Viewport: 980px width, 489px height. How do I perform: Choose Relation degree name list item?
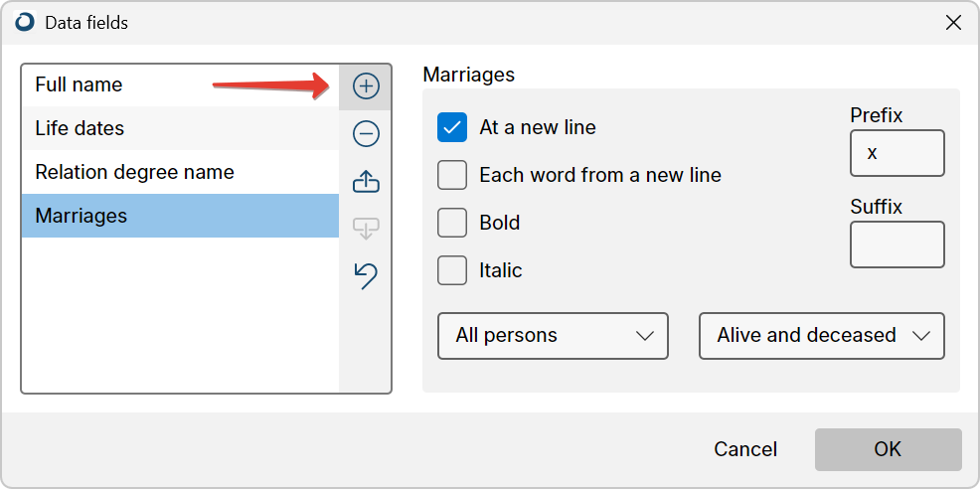tap(180, 172)
